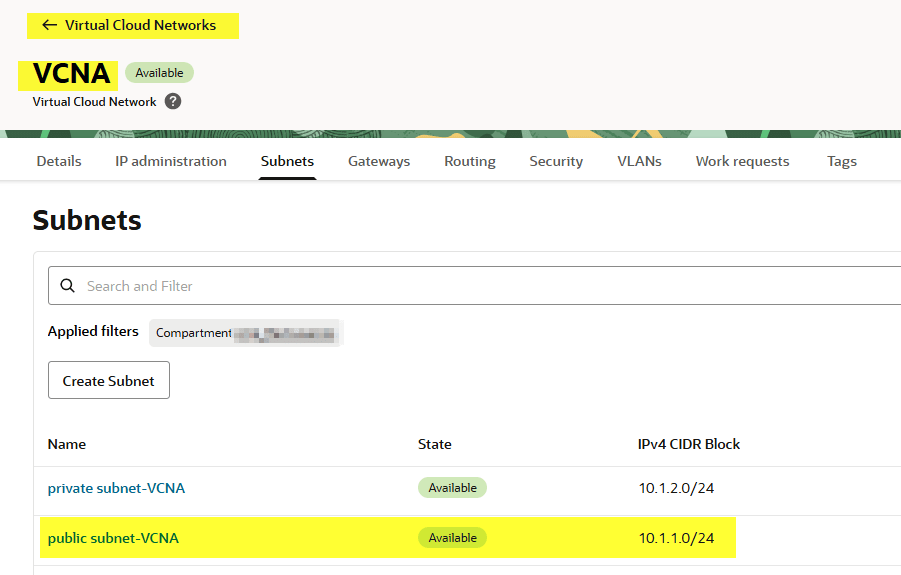
Task: Go to the Gateways tab
Action: 379,161
